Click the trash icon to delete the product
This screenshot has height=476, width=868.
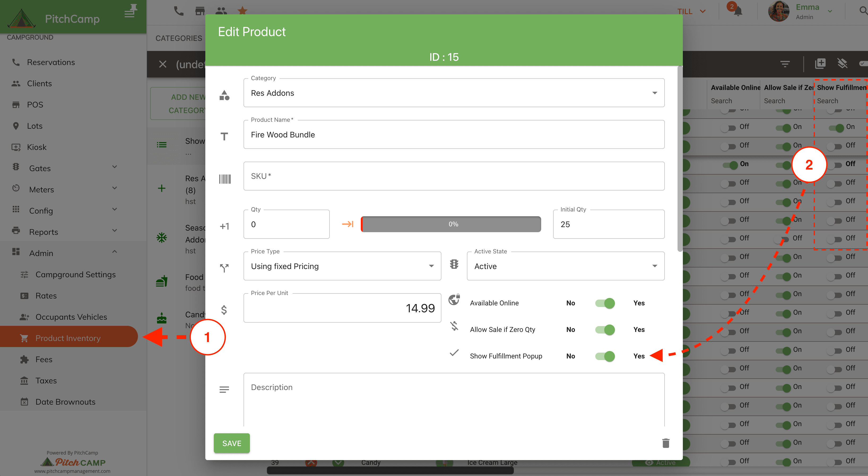point(666,443)
